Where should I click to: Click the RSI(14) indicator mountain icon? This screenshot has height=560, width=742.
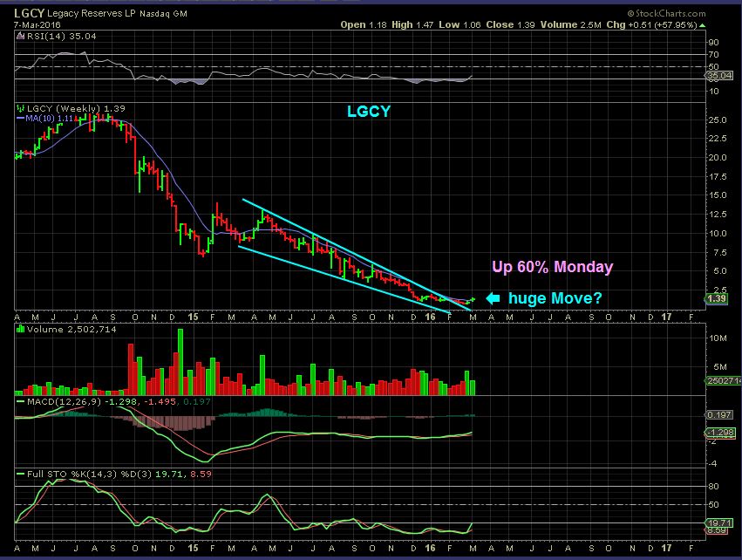tap(20, 36)
